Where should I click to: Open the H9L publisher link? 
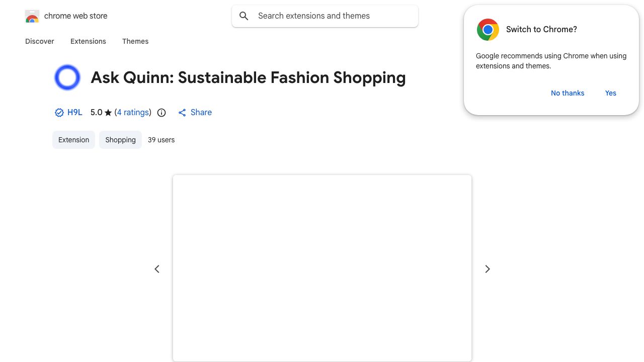[x=74, y=113]
